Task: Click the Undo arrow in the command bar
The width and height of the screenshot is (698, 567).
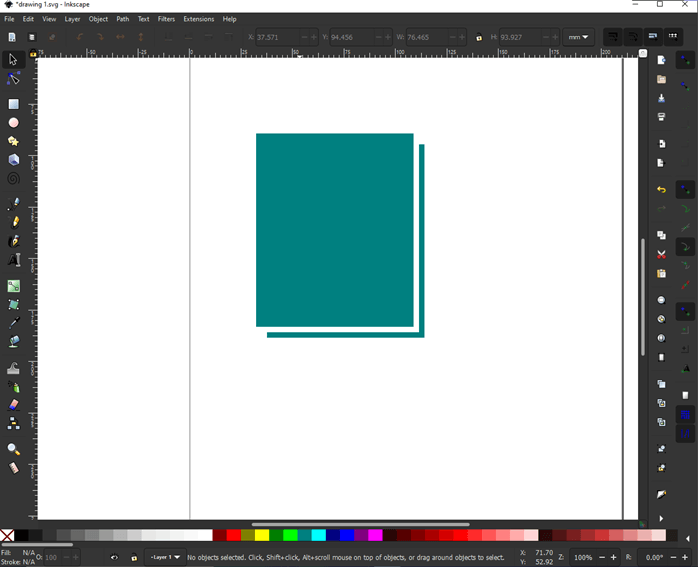Action: pos(661,190)
